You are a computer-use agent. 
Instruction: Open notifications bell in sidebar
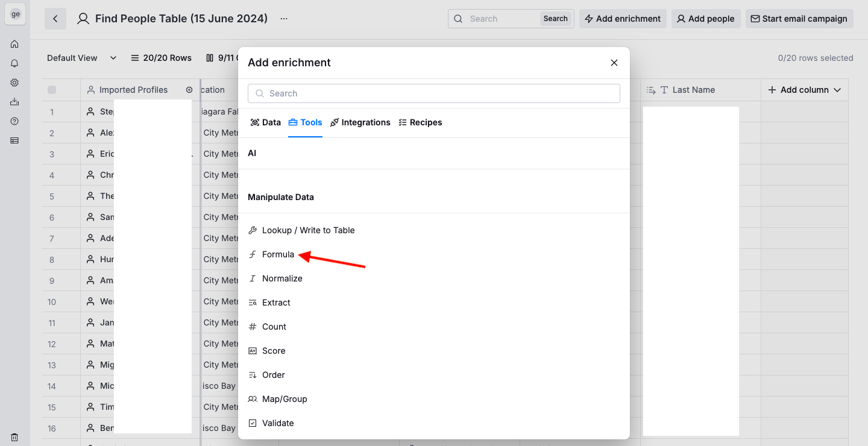pos(14,63)
